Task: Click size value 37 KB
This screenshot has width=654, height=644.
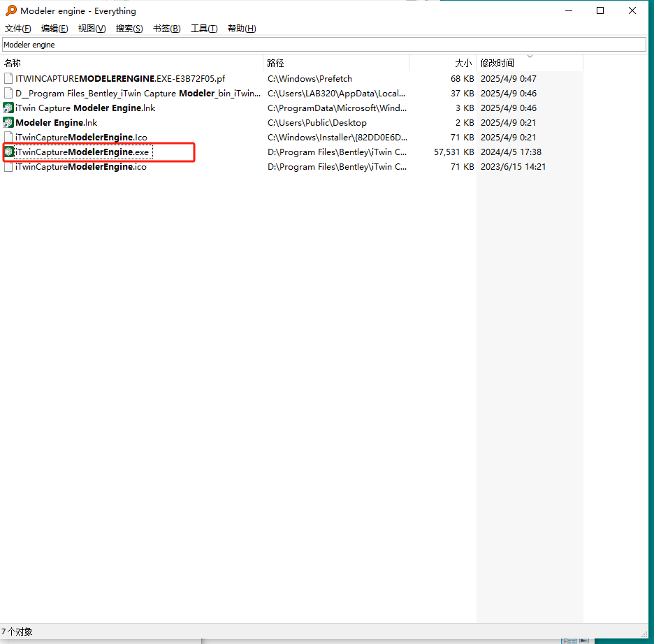Action: coord(462,93)
